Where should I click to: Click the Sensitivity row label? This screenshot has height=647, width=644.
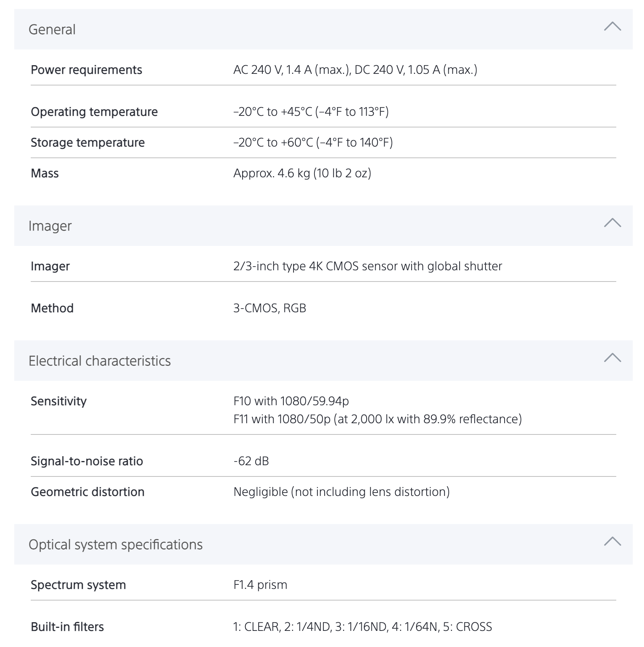[x=58, y=401]
